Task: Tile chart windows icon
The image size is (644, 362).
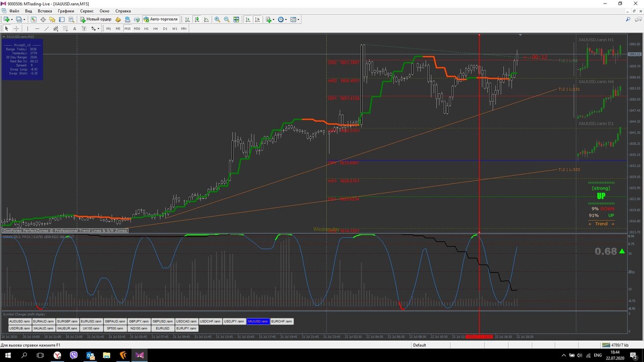Action: [236, 19]
